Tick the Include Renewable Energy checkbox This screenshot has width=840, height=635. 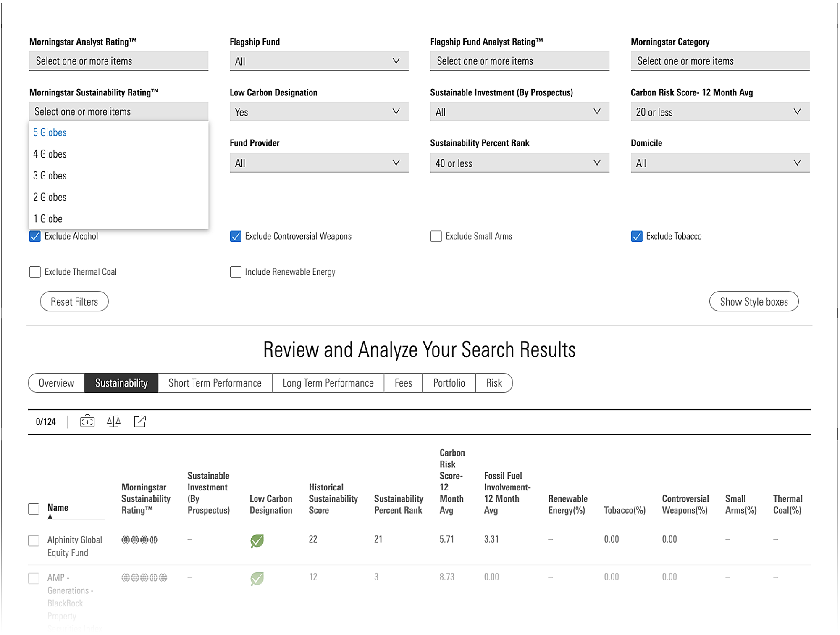point(236,272)
